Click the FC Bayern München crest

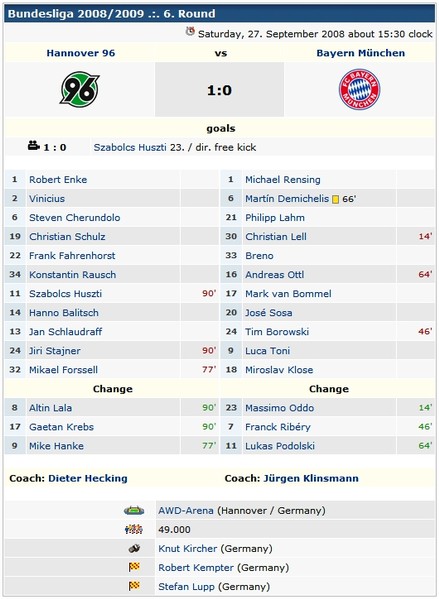pyautogui.click(x=360, y=89)
